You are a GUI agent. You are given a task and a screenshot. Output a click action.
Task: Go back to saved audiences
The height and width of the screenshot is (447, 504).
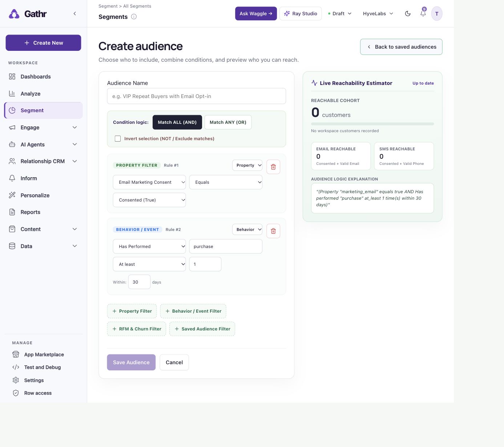(401, 47)
